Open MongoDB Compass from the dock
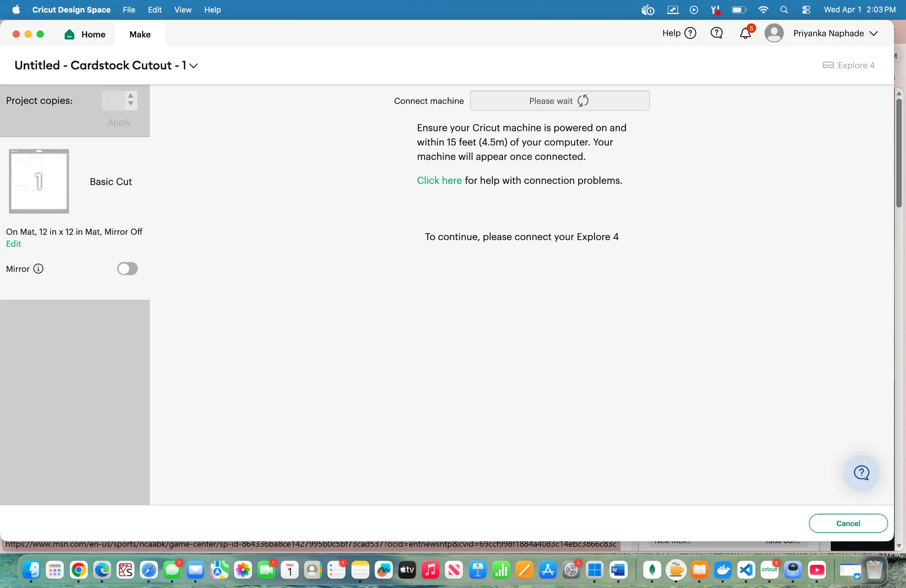The width and height of the screenshot is (906, 588). click(x=652, y=570)
